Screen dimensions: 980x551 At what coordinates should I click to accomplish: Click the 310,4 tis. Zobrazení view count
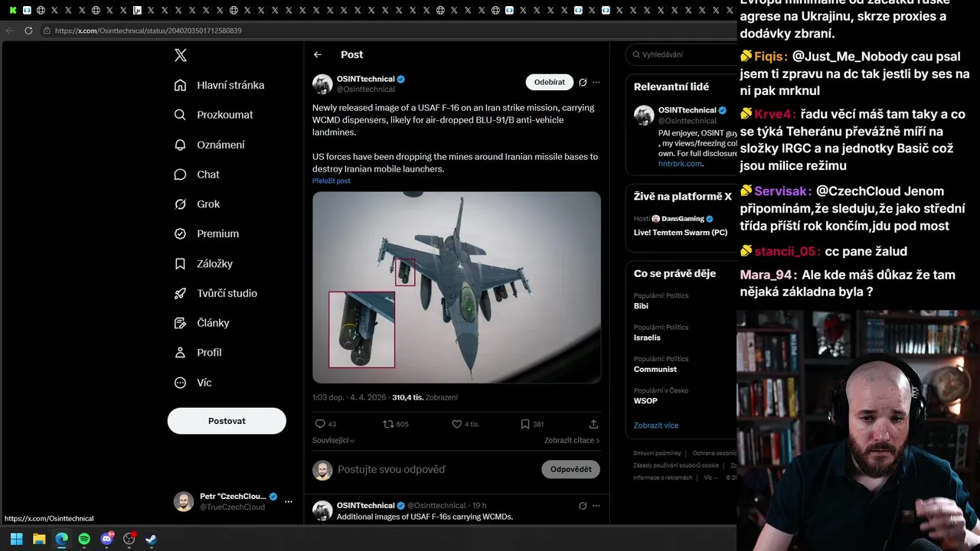pyautogui.click(x=425, y=397)
